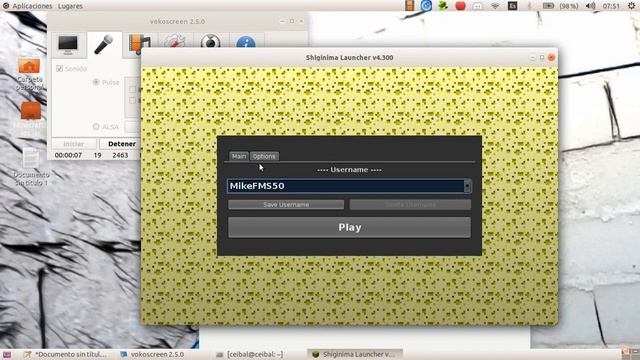This screenshot has height=360, width=640.
Task: Open the sound volume indicator
Action: [x=591, y=6]
